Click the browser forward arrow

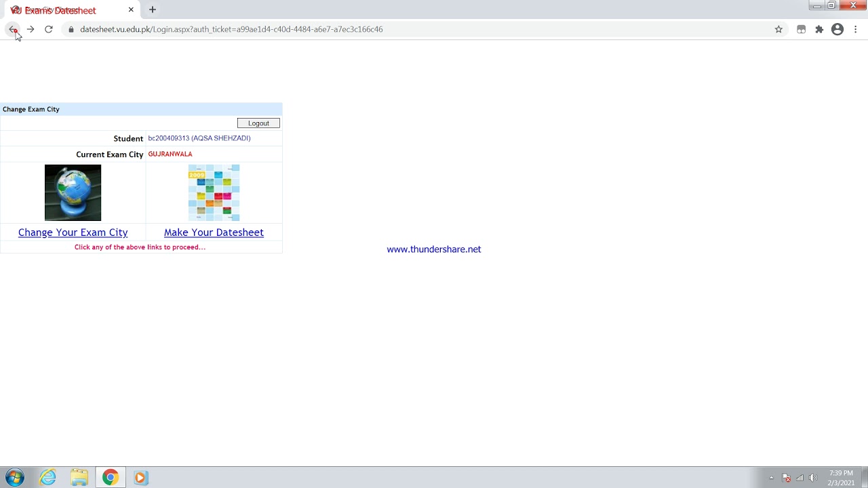click(31, 29)
